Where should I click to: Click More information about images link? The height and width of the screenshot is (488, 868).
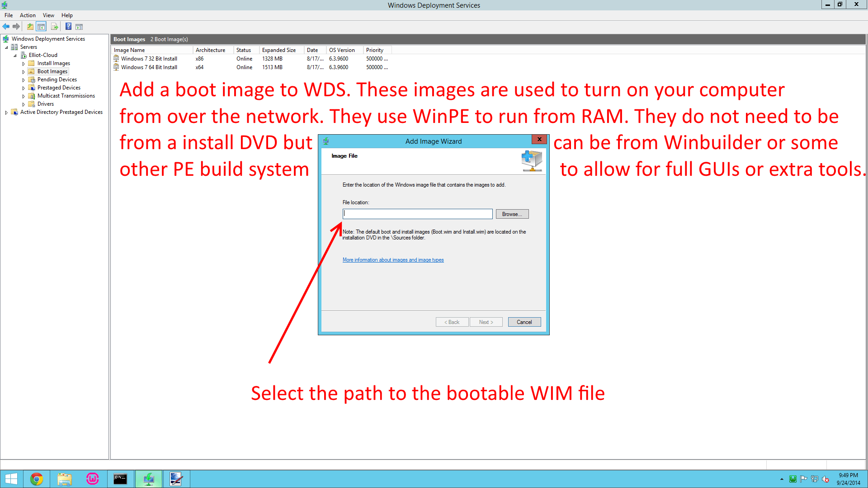[393, 259]
